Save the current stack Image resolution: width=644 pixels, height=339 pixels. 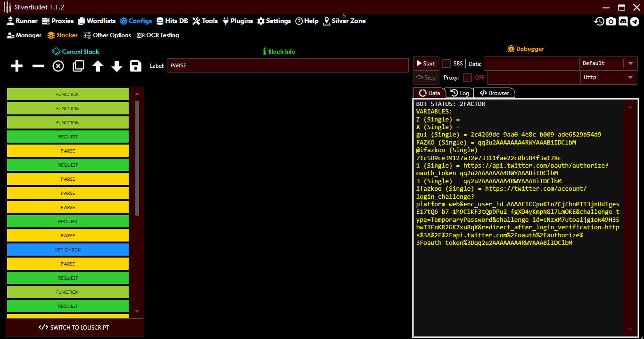(x=135, y=66)
